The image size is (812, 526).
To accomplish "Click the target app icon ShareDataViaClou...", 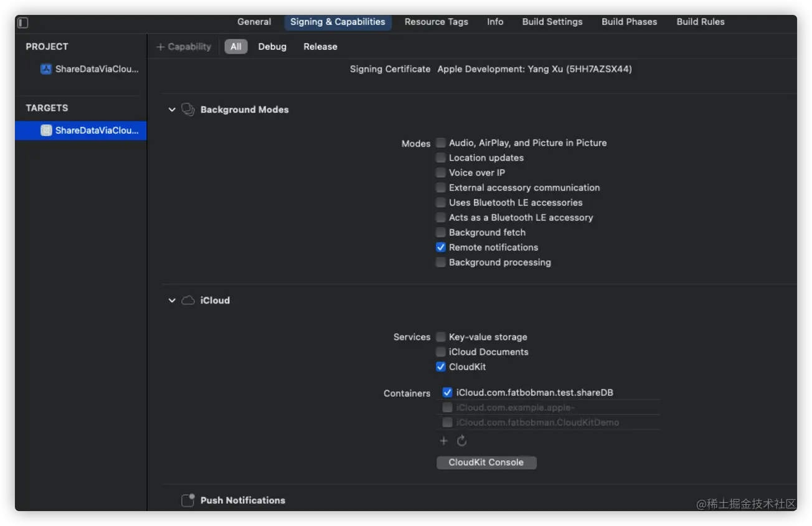I will [x=46, y=130].
